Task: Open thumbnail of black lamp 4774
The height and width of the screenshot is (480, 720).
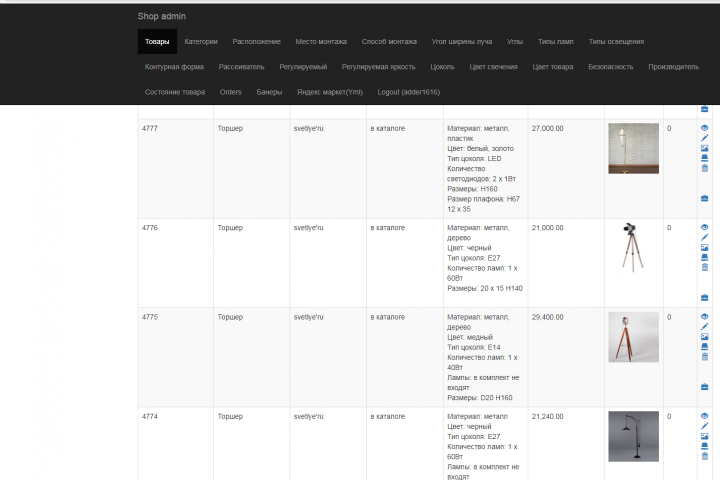Action: 633,436
